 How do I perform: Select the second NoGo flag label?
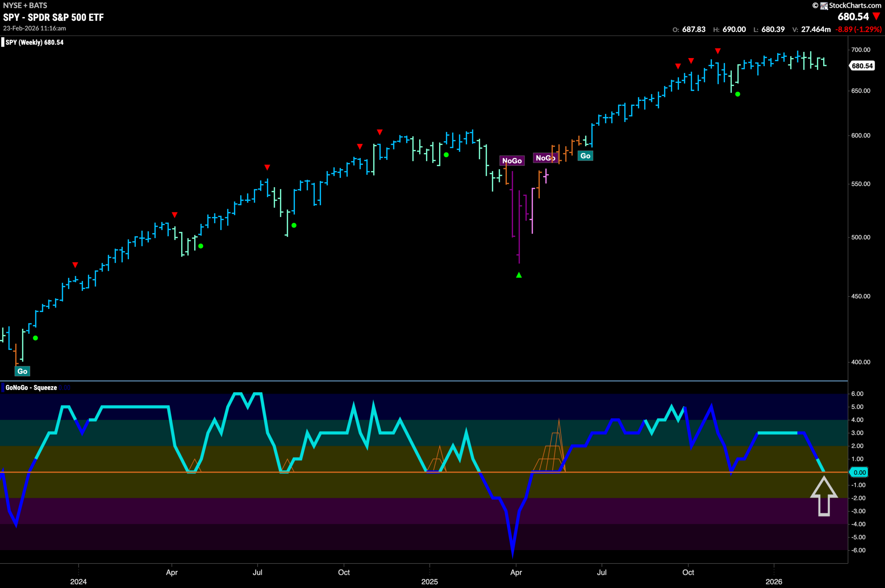point(545,158)
